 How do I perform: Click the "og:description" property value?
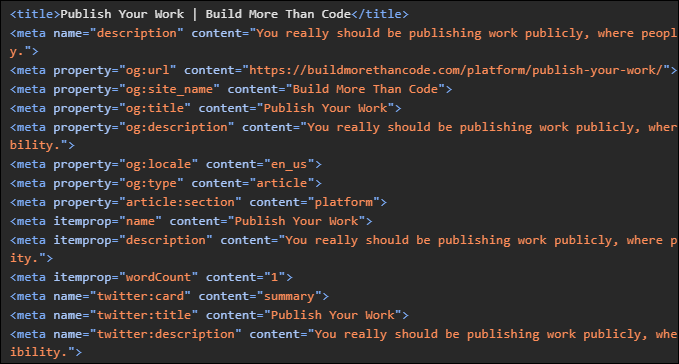point(177,127)
